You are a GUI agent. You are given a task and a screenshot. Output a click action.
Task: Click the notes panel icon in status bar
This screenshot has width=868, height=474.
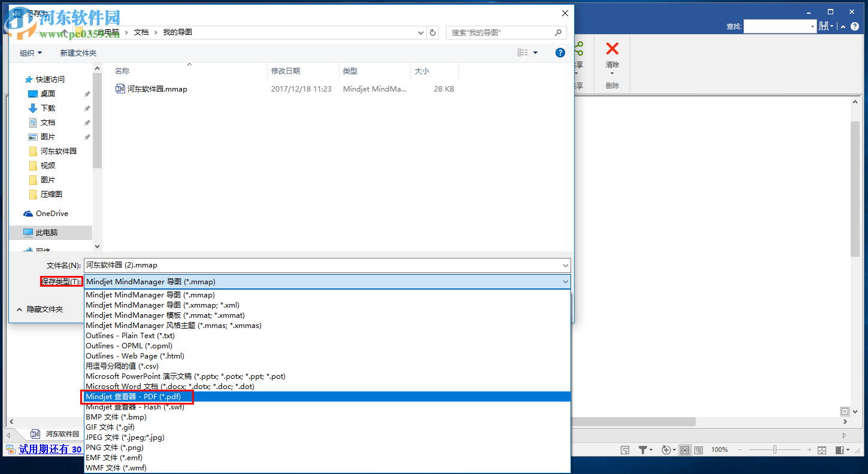click(625, 449)
